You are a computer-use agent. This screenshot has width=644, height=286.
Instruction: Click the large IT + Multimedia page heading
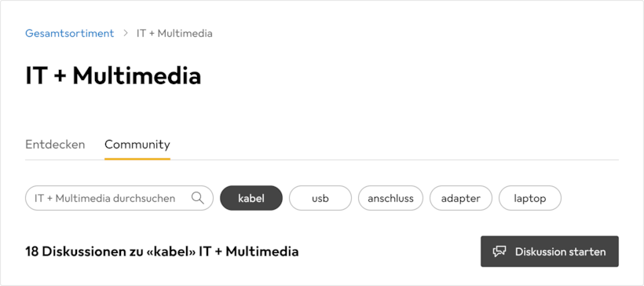pos(113,76)
